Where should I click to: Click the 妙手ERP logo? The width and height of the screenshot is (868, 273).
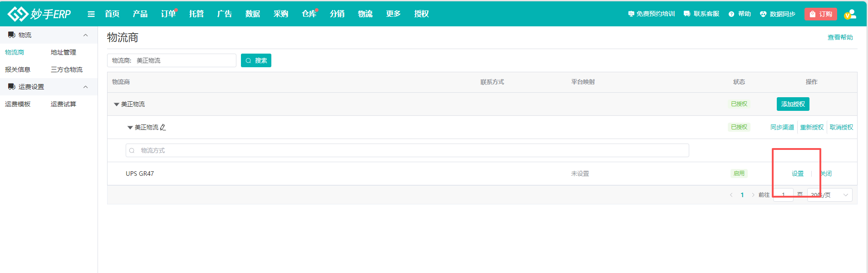[39, 14]
